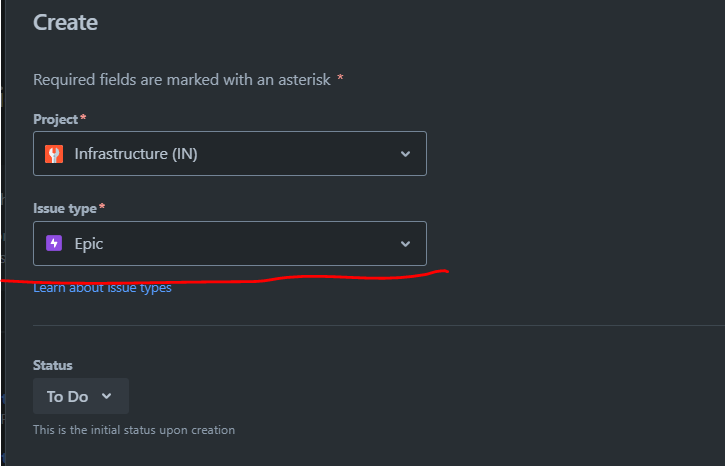Screen dimensions: 725x466
Task: Click red asterisk after required fields note
Action: pos(340,77)
